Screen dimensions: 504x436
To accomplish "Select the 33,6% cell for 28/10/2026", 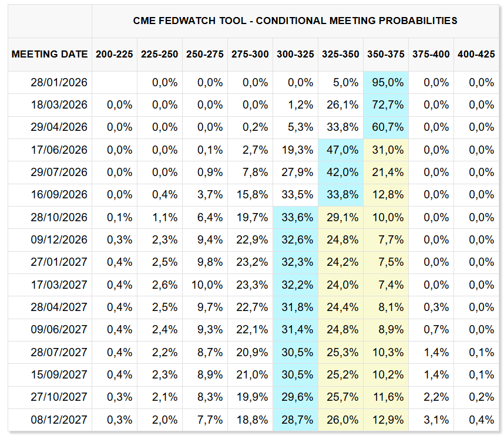I will [x=295, y=217].
